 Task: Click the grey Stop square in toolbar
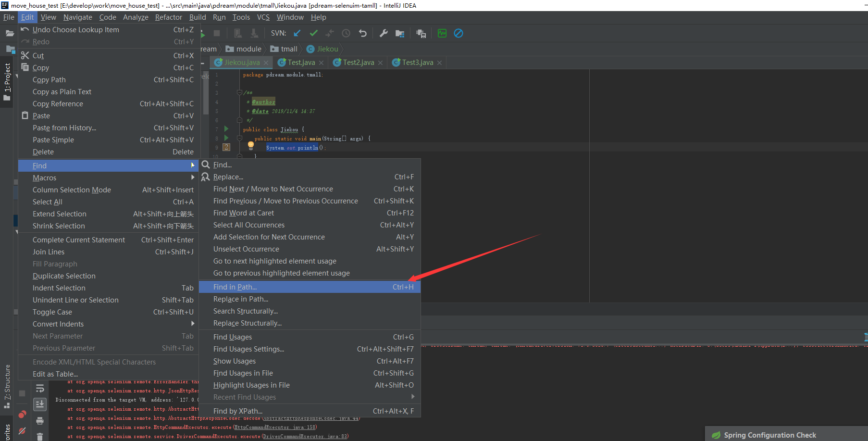click(x=217, y=33)
